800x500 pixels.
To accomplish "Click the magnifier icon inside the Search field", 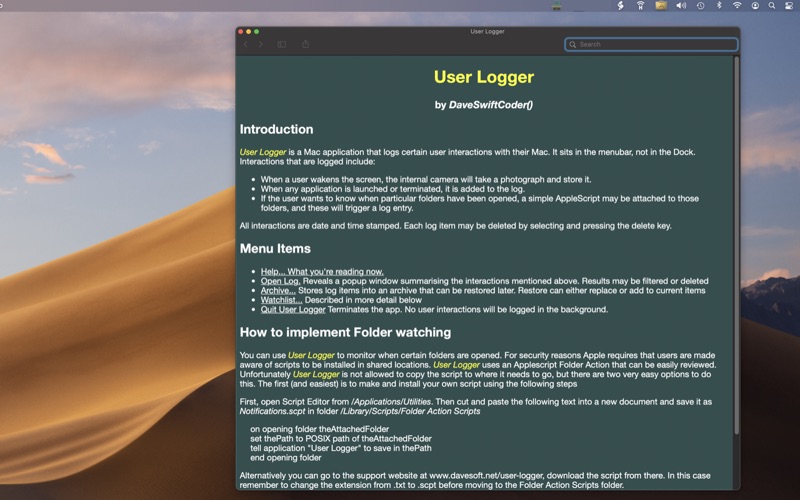I will 572,44.
